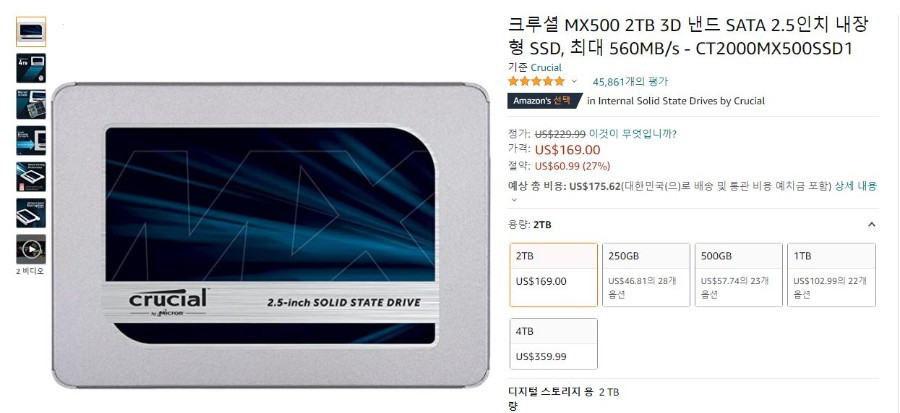Select the fourth product image thumbnail
The height and width of the screenshot is (413, 900).
31,141
